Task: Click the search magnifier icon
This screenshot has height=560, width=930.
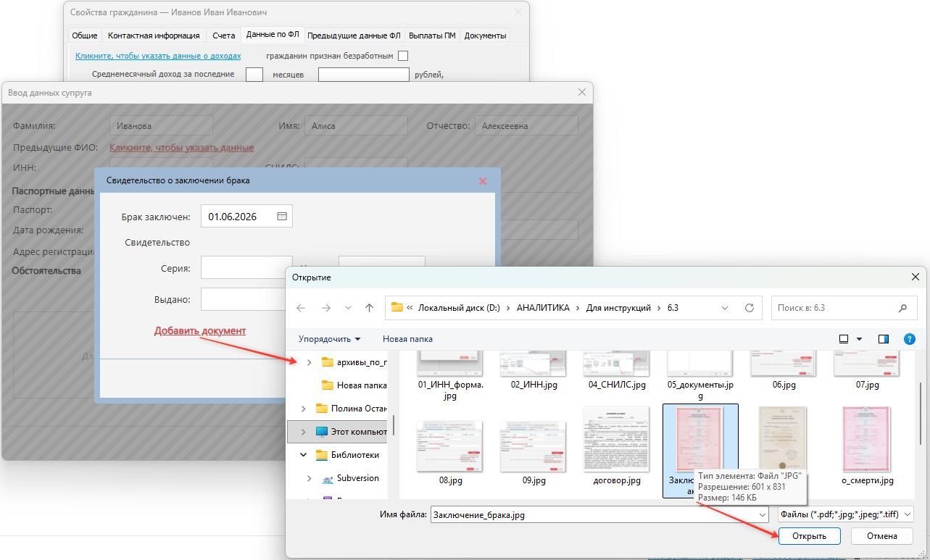Action: (x=902, y=308)
